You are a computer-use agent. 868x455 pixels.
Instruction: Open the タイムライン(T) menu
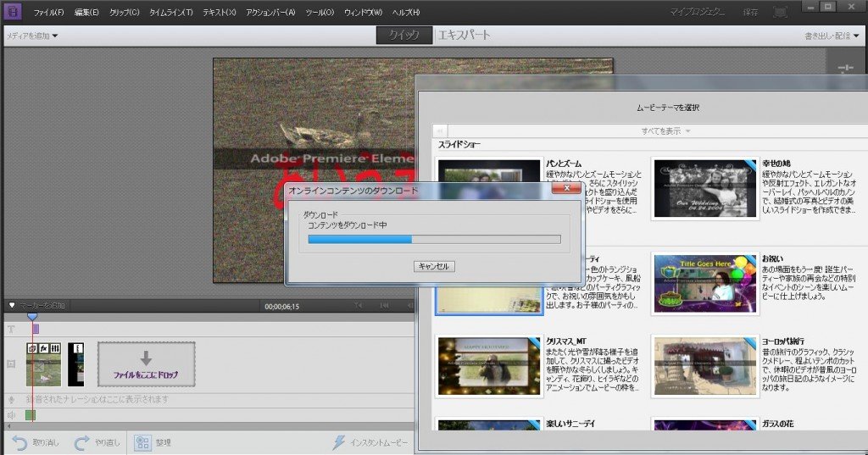coord(171,12)
